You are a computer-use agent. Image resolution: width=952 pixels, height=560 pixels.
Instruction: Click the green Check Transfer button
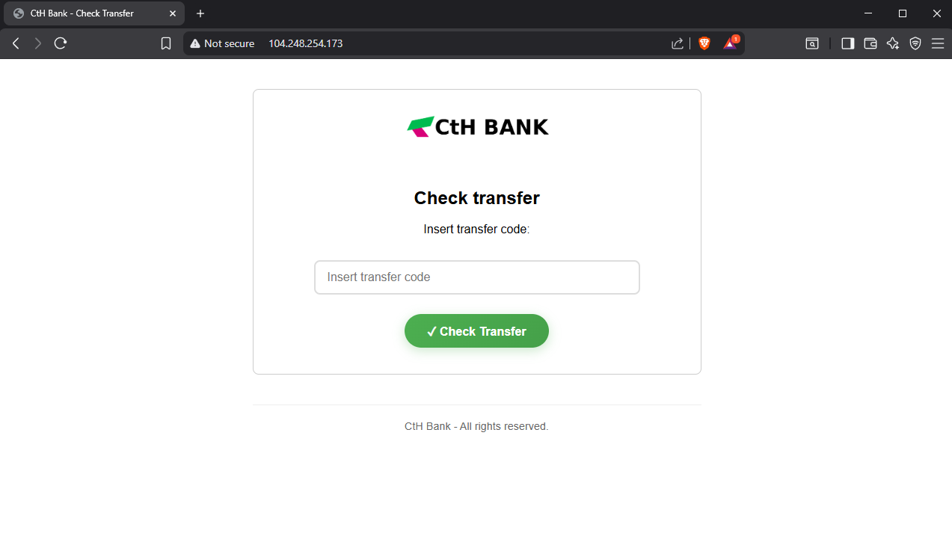[x=476, y=331]
